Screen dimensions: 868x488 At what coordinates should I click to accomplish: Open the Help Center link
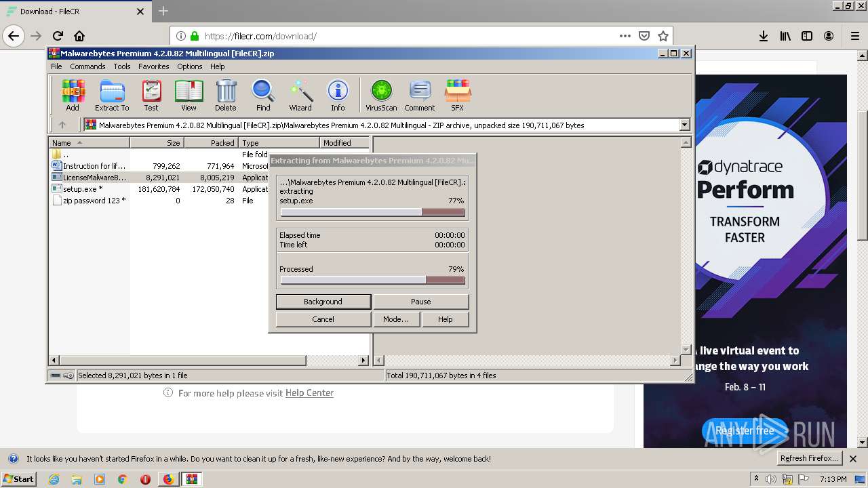click(x=309, y=393)
